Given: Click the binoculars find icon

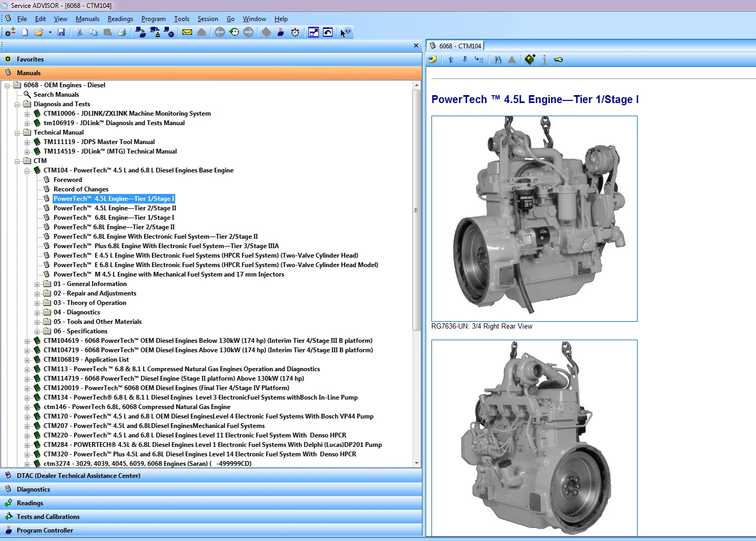Looking at the screenshot, I should pyautogui.click(x=498, y=59).
